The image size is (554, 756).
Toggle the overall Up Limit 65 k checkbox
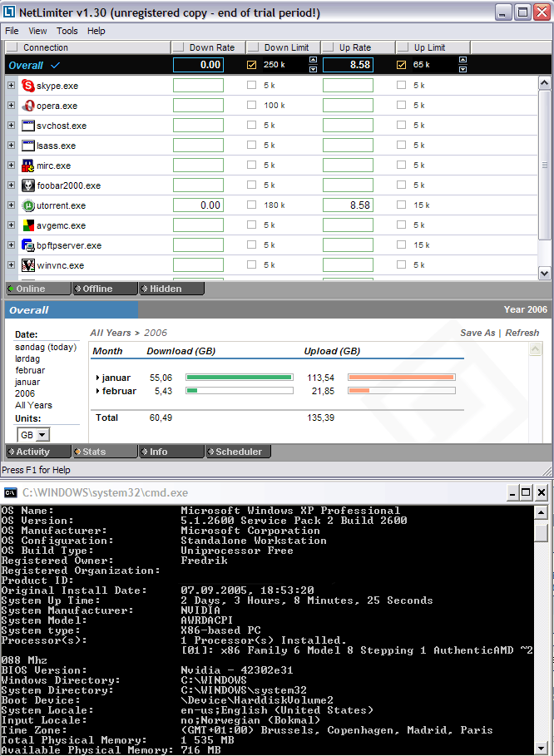401,65
